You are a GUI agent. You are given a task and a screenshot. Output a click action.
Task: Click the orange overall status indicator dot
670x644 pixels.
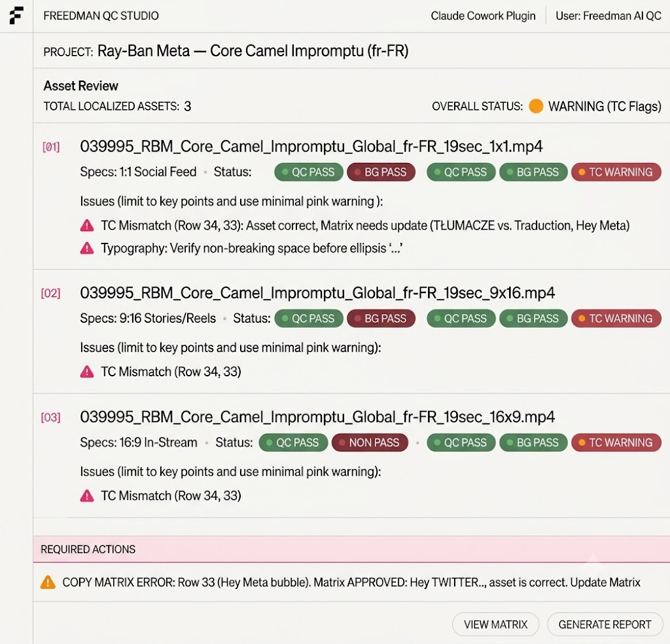[536, 106]
